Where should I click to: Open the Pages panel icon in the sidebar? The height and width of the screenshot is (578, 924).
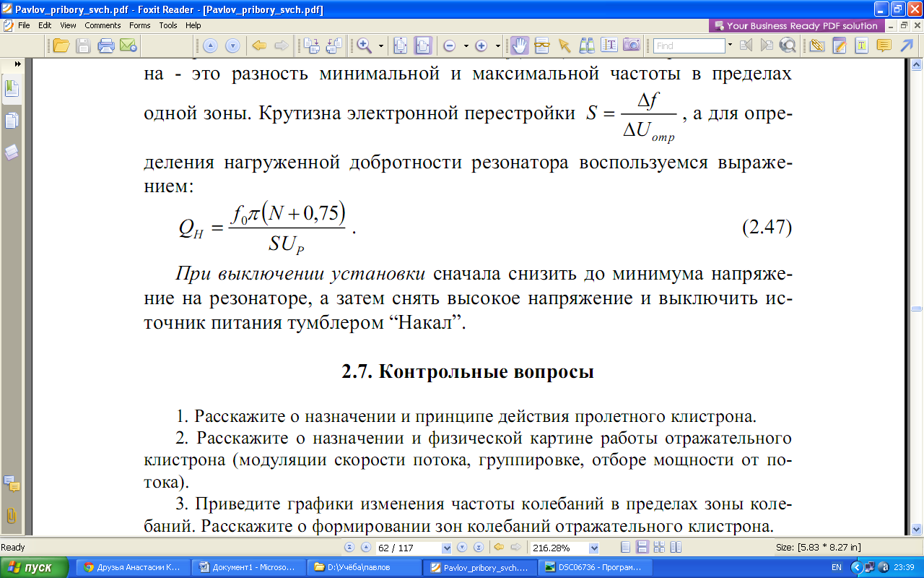12,120
